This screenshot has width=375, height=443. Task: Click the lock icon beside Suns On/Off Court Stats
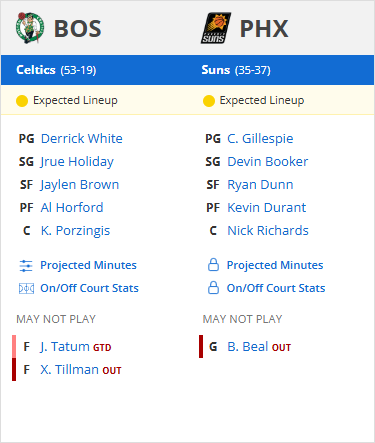(x=213, y=288)
